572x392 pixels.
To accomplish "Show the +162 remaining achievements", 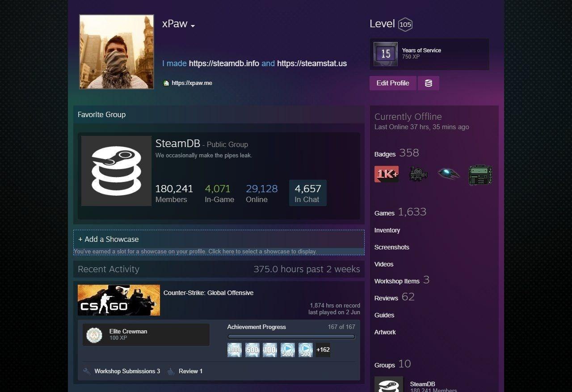I will click(323, 350).
